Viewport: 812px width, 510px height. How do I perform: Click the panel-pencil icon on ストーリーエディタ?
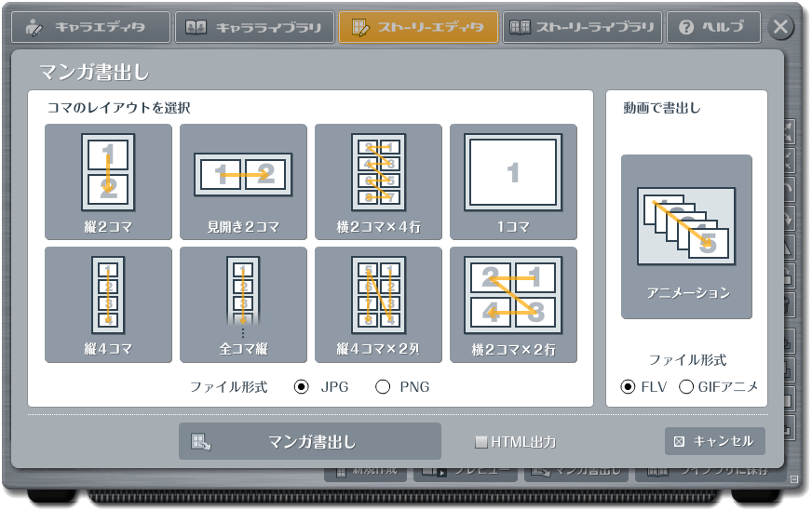pos(360,27)
